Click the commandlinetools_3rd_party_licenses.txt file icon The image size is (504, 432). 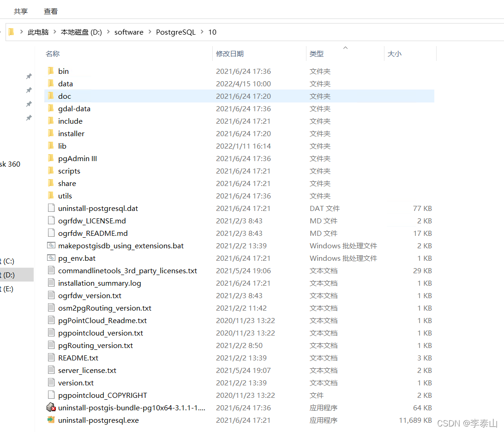[51, 270]
